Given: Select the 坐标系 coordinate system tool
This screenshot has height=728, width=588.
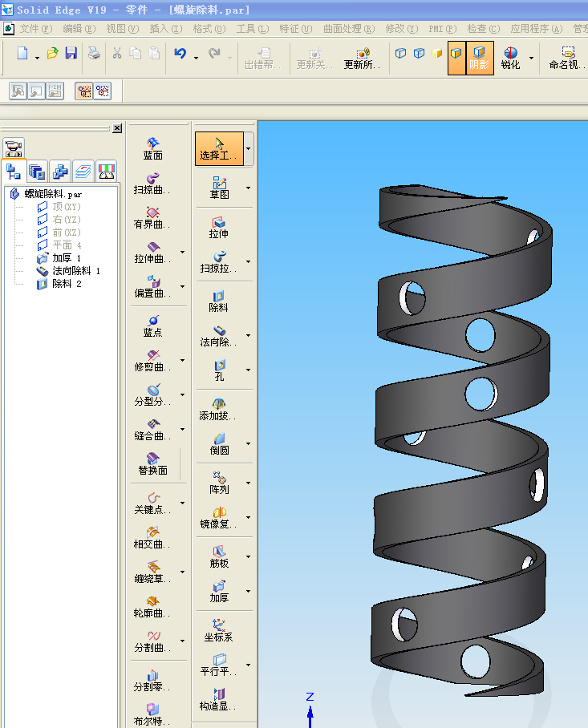Looking at the screenshot, I should [x=219, y=630].
